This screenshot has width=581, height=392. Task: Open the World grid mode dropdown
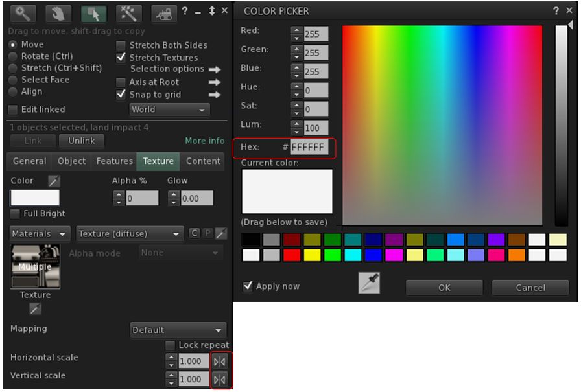(170, 110)
